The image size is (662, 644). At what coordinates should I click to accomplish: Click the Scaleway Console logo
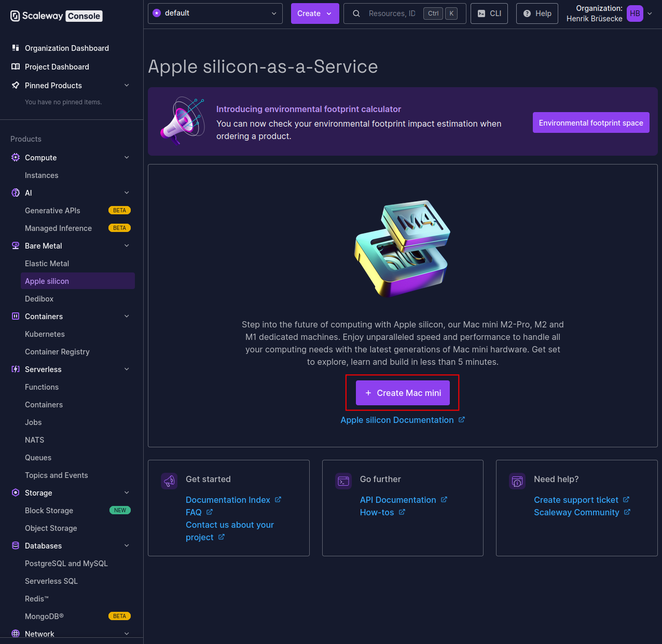(56, 16)
